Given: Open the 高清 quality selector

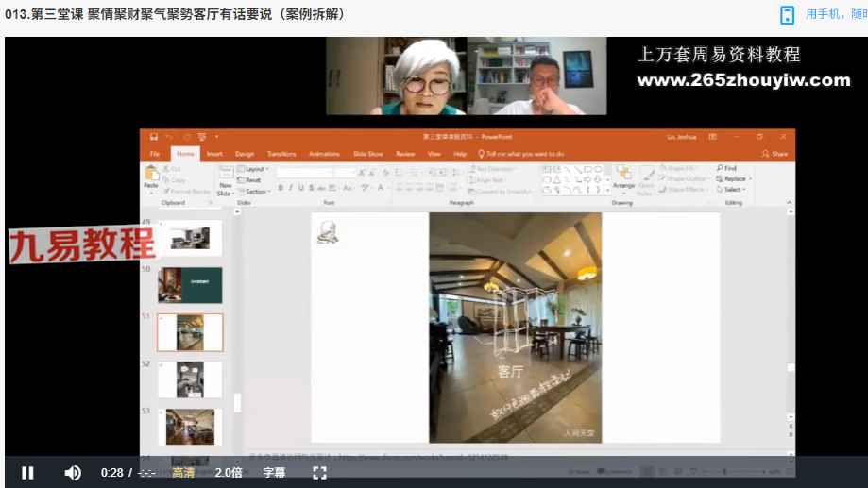Looking at the screenshot, I should [182, 473].
